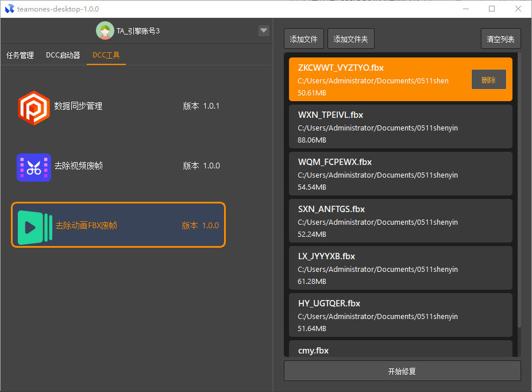Switch to the 任务管理 tab
This screenshot has width=532, height=392.
tap(20, 56)
